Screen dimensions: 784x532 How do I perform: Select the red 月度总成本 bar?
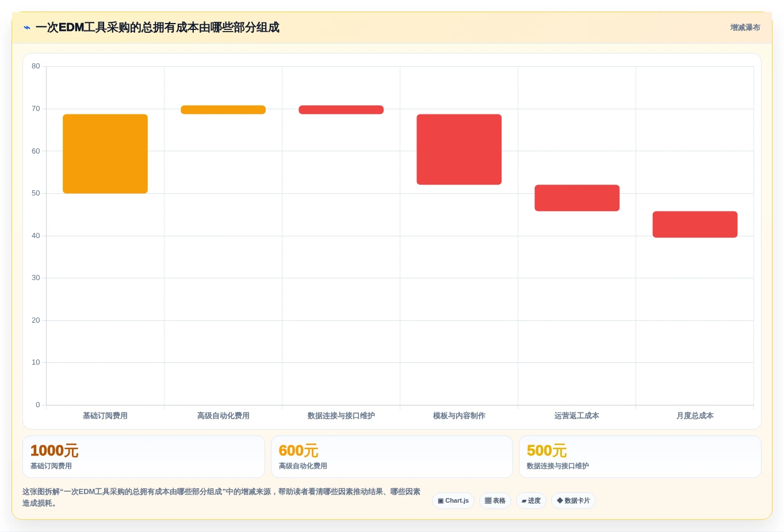[695, 224]
